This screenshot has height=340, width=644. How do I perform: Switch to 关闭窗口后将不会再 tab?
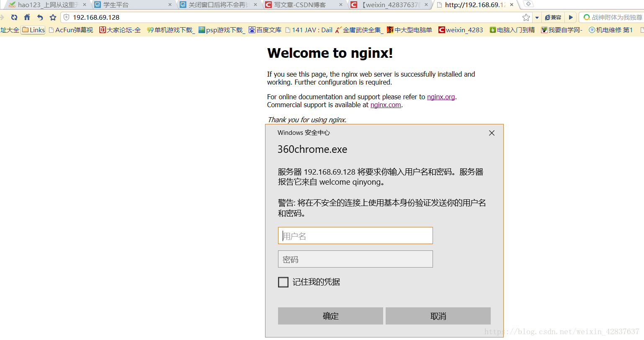point(219,5)
